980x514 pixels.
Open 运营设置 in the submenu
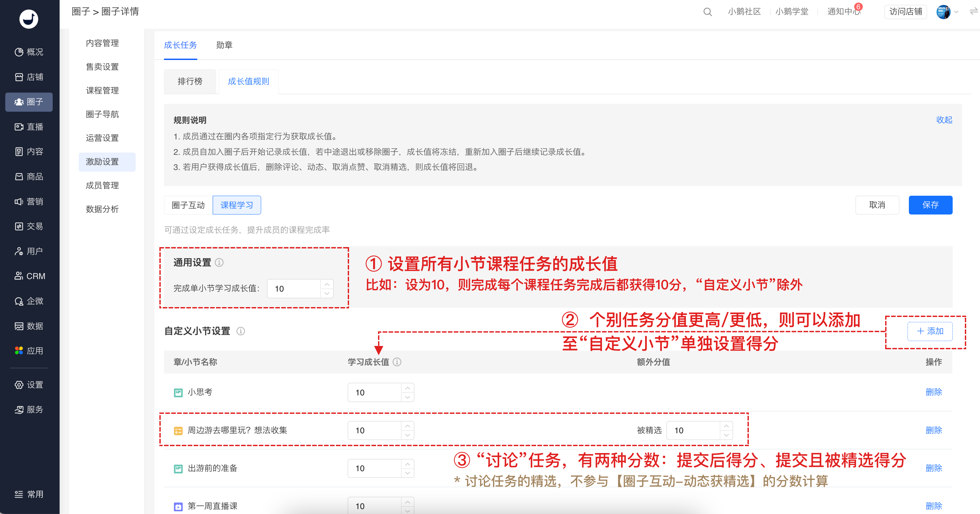pos(102,138)
